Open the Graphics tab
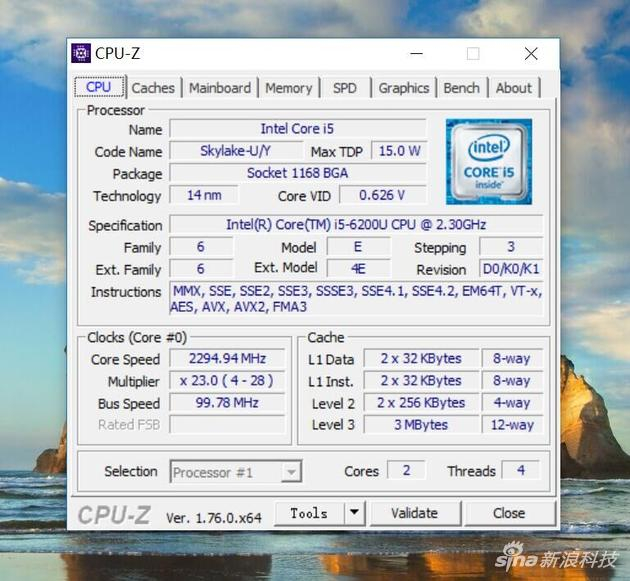 pos(404,88)
